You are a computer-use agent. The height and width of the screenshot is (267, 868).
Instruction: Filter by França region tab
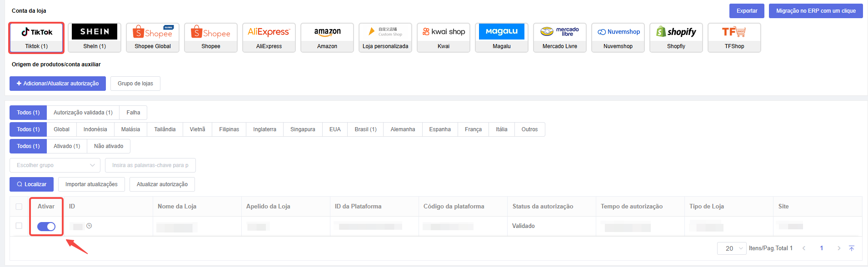[473, 129]
